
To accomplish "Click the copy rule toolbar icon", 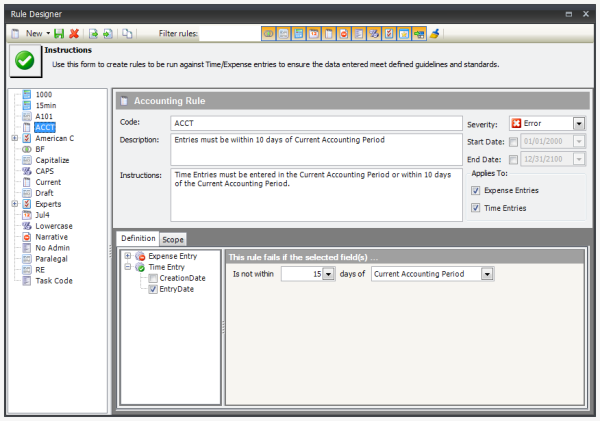I will [x=127, y=34].
